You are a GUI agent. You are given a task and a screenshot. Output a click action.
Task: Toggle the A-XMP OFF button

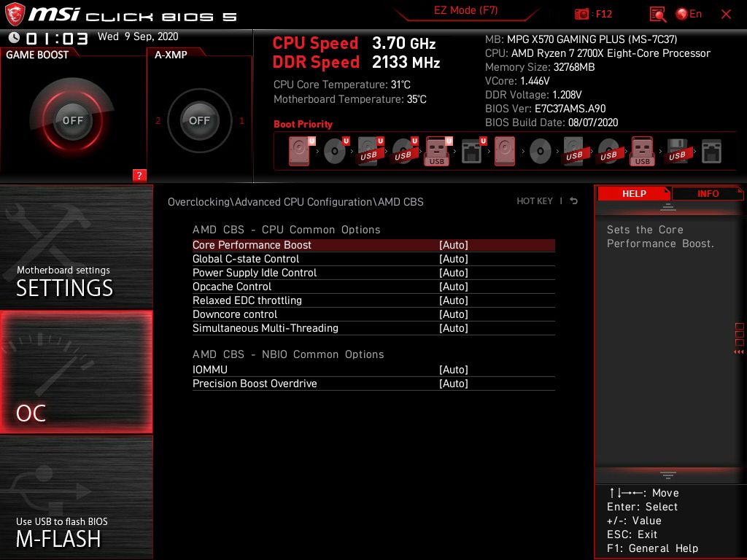tap(199, 120)
